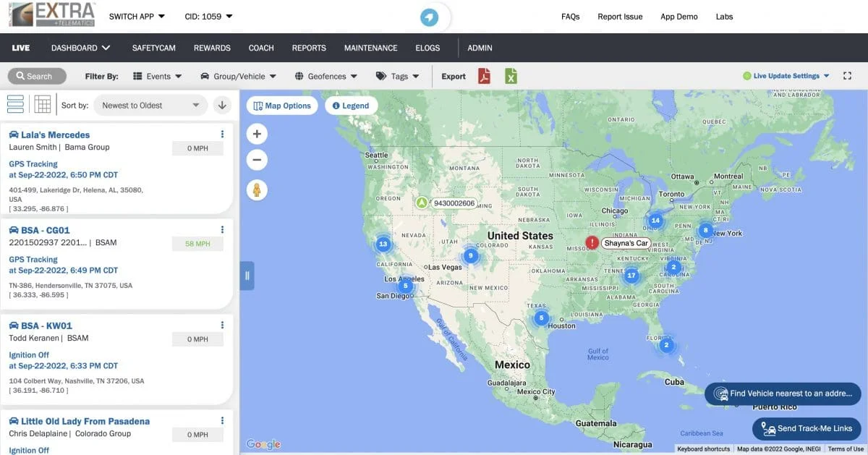Viewport: 868px width, 455px height.
Task: Open options menu for BSA - KW01
Action: coord(222,326)
